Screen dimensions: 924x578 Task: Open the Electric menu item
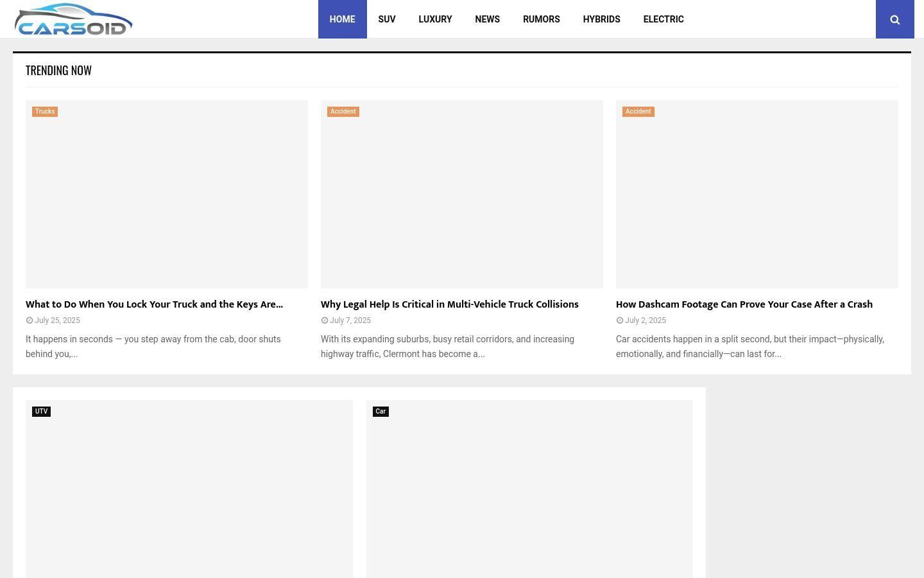coord(663,19)
